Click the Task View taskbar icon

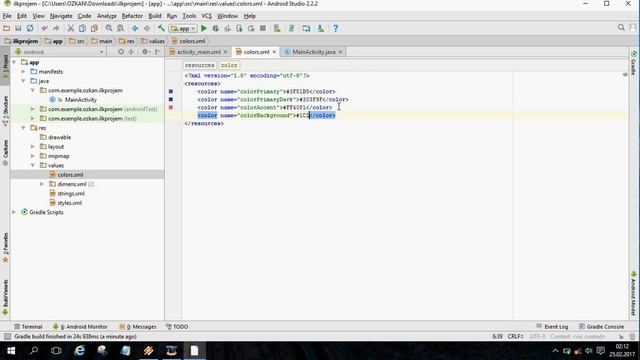56,351
